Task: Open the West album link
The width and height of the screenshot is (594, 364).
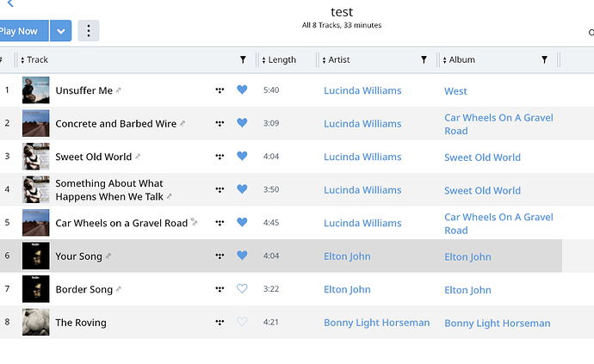Action: (x=455, y=91)
